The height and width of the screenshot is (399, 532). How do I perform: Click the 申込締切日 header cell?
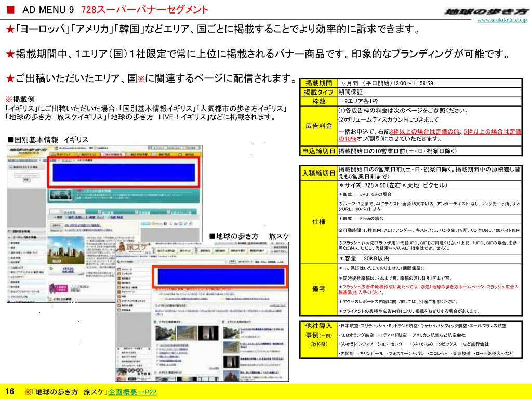click(318, 151)
